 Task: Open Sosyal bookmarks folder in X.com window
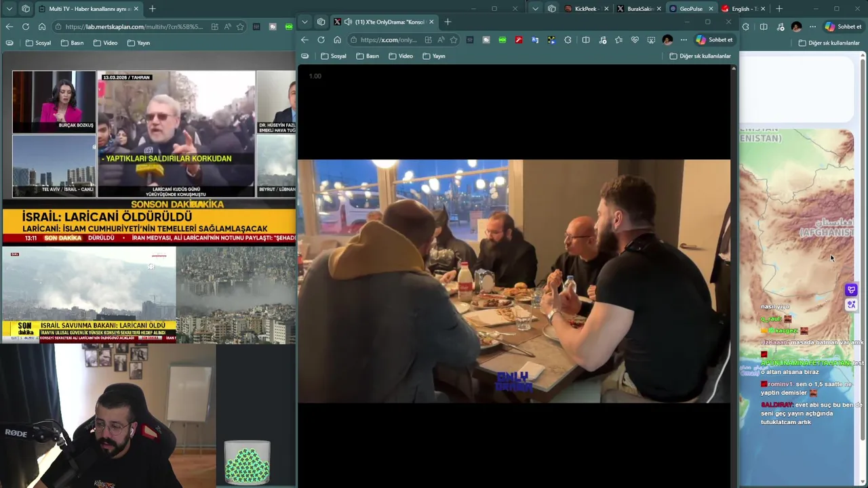[x=333, y=56]
